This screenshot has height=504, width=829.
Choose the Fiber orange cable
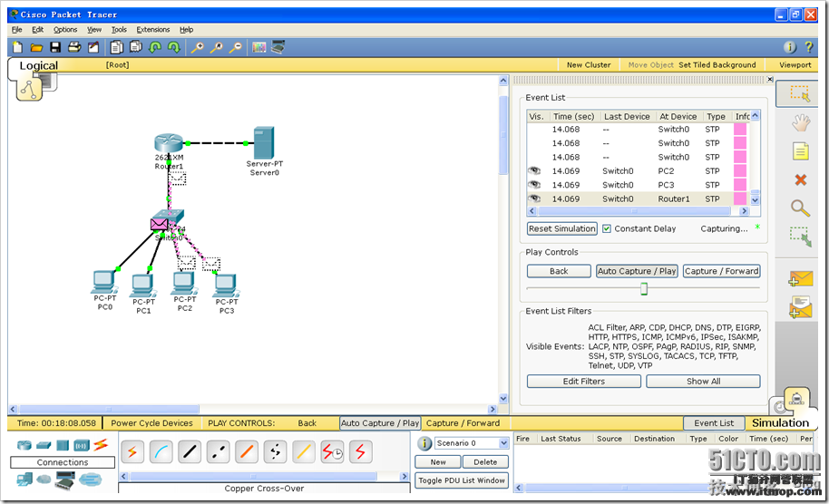pyautogui.click(x=247, y=452)
